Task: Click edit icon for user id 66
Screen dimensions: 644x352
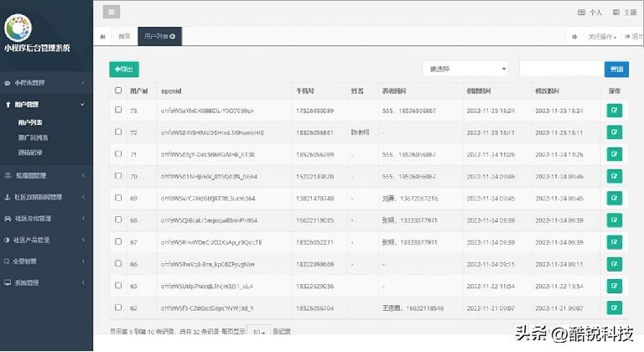Action: [x=614, y=263]
